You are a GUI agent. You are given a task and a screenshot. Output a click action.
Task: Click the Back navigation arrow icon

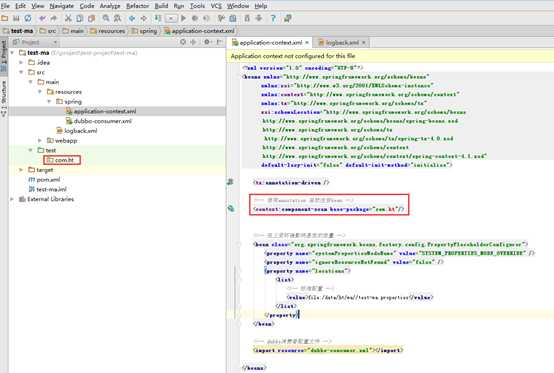coord(132,18)
